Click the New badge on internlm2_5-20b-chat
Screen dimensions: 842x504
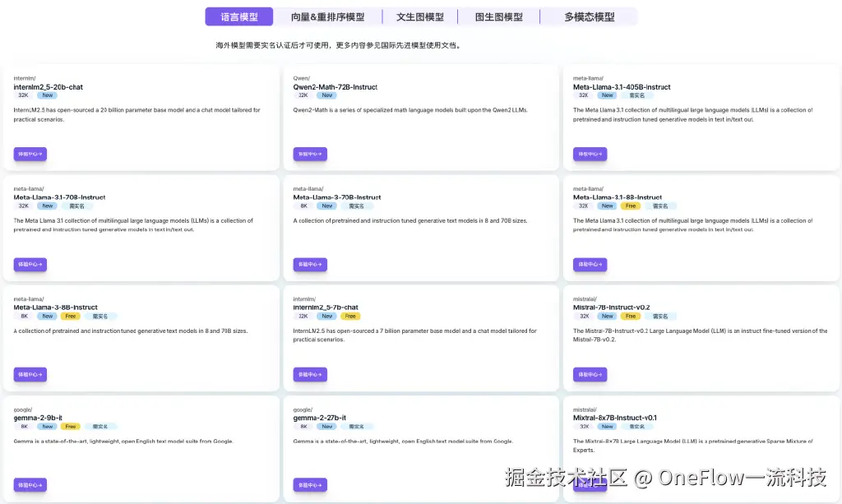tap(47, 95)
